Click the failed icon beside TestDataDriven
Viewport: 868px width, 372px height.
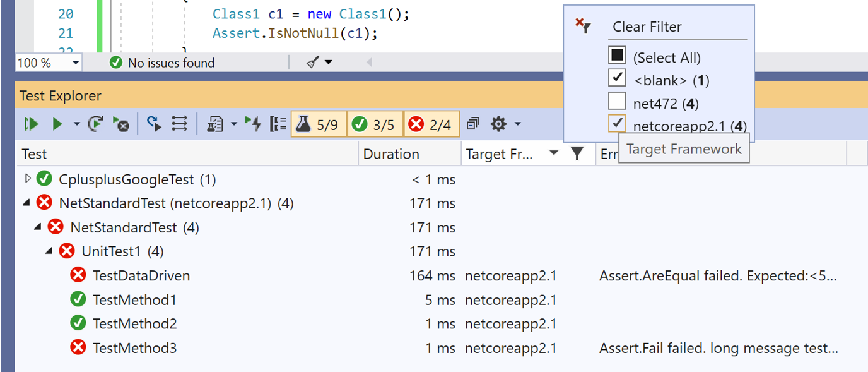[x=78, y=275]
